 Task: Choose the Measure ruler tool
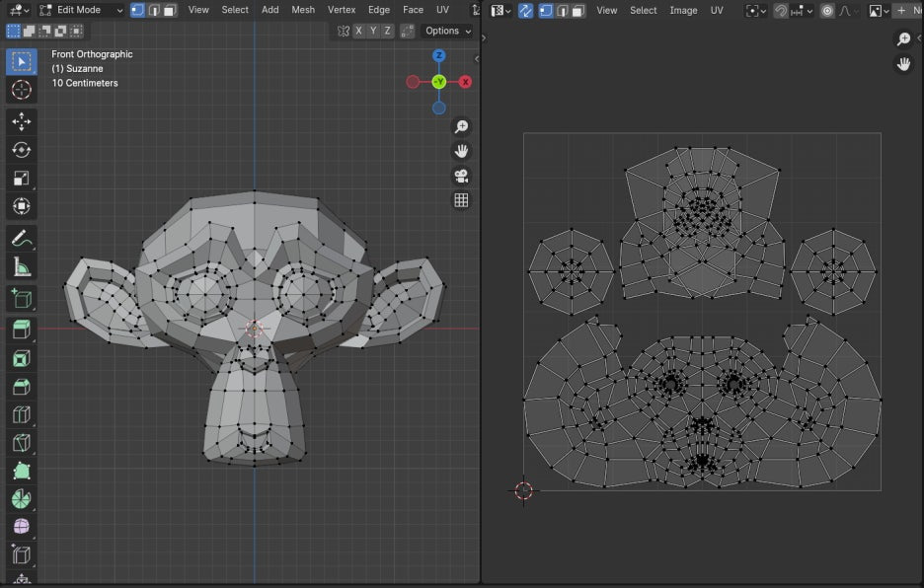click(x=21, y=267)
